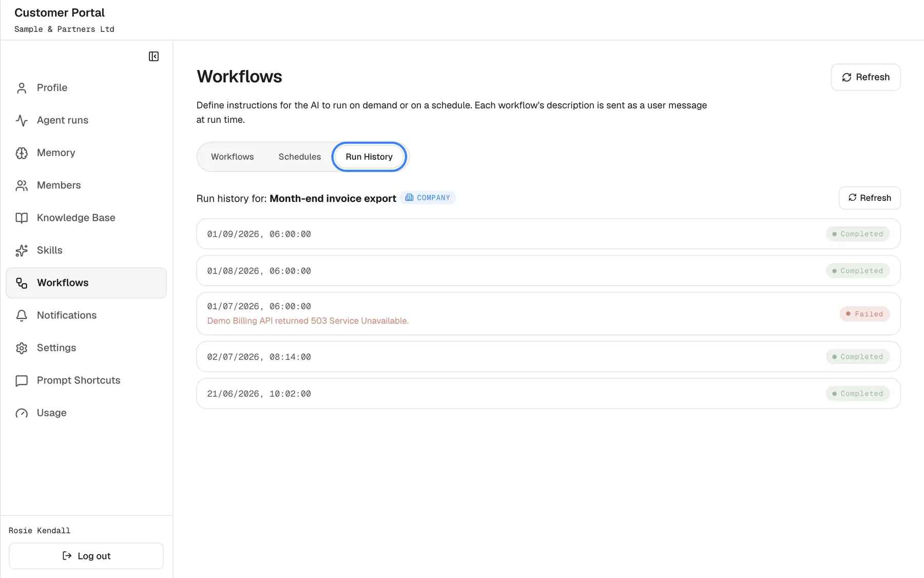Open the 21/06/2026, 10:02:00 run
Screen dimensions: 924x578
click(548, 394)
